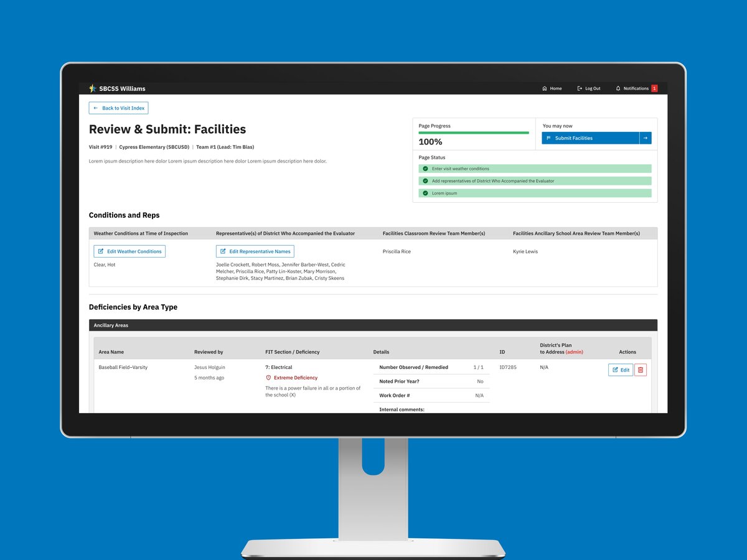The image size is (747, 560).
Task: Click the SBCSS Williams star logo
Action: 93,88
